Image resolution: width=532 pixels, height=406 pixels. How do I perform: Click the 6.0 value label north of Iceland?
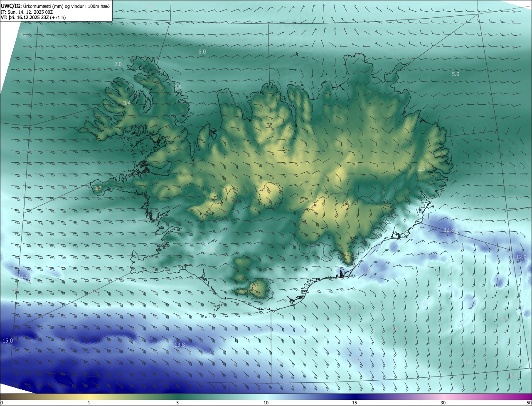coord(202,52)
